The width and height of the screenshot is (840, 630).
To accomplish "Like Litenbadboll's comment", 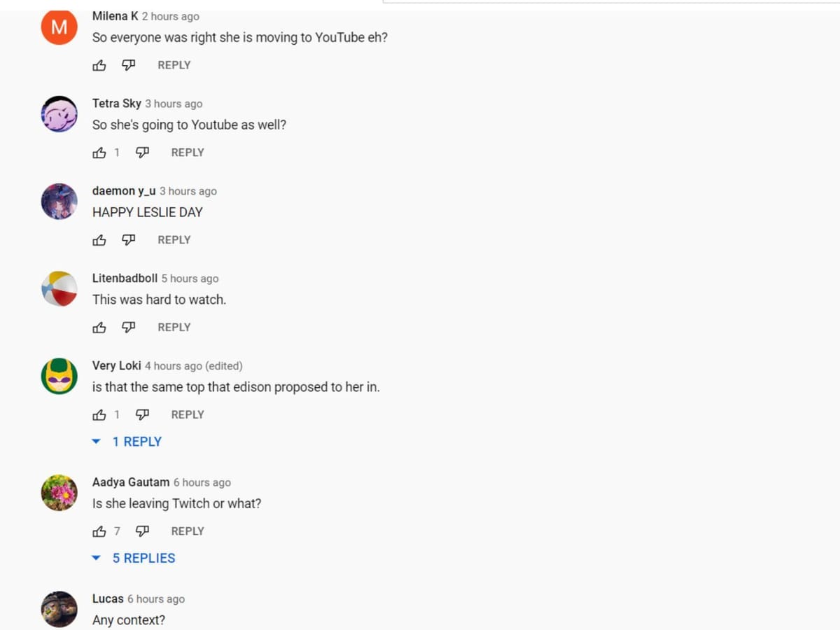I will (99, 328).
